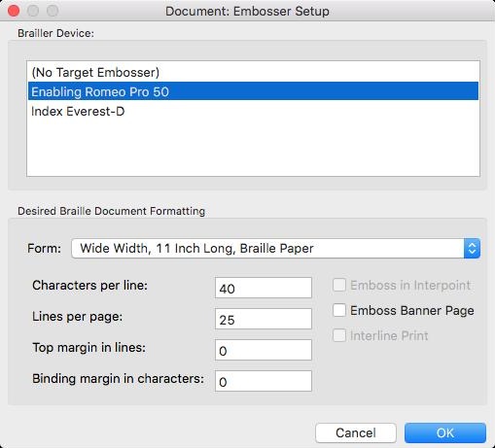Click the Cancel button
495x448 pixels.
356,432
